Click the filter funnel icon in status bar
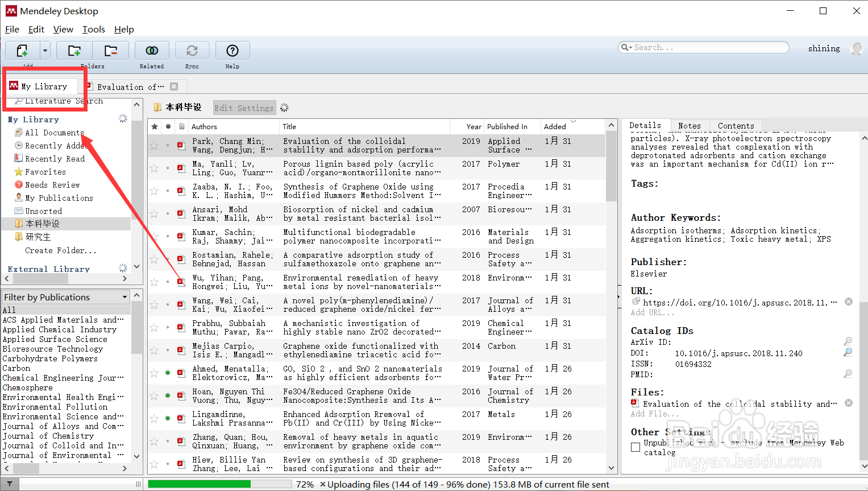 [x=10, y=484]
